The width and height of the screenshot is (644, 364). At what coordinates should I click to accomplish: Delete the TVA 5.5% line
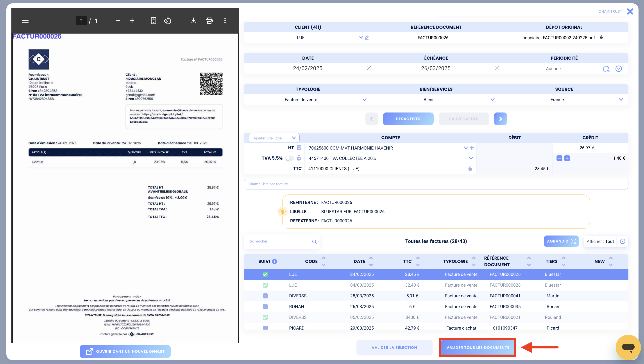[299, 158]
